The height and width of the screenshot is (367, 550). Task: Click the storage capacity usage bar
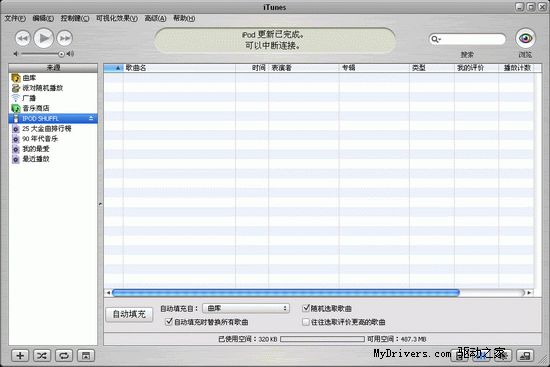coord(322,339)
